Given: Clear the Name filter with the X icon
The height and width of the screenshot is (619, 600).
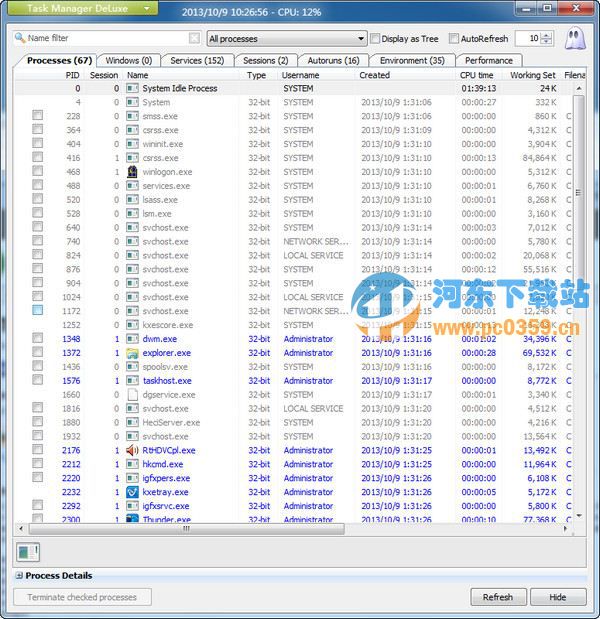Looking at the screenshot, I should pos(194,38).
